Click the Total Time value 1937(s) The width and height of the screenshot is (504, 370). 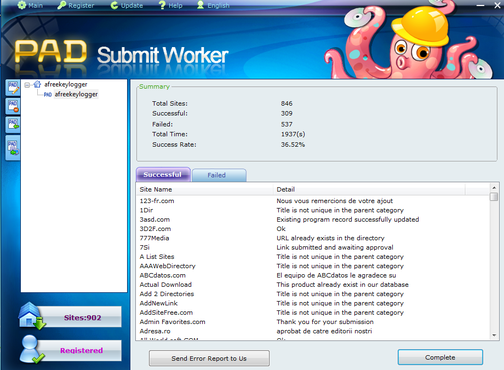(293, 134)
